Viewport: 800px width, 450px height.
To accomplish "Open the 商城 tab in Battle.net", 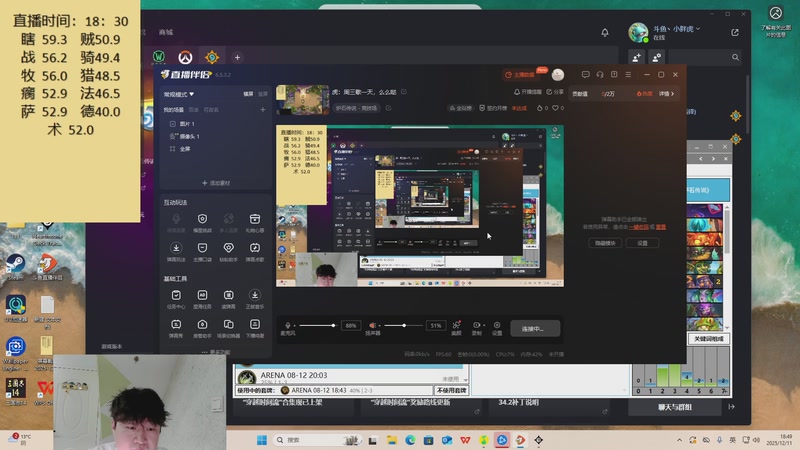I will click(x=165, y=32).
